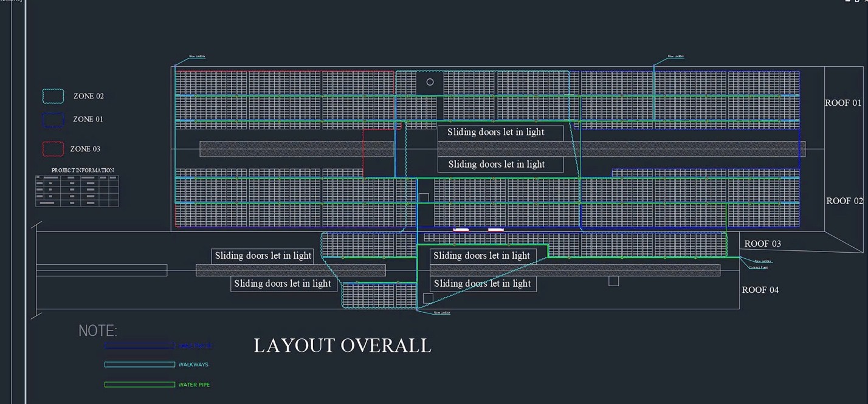
Task: Click the small square below Roof 04 hatch
Action: 614,281
